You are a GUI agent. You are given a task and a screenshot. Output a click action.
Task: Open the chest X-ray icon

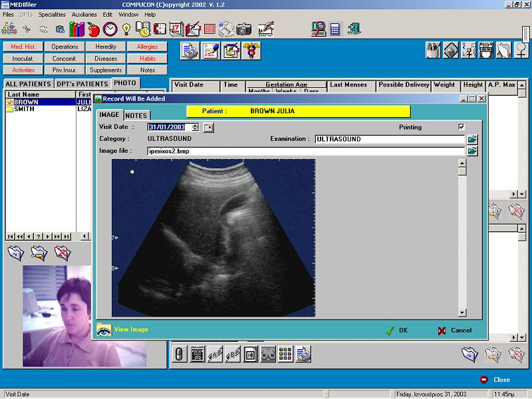[197, 355]
